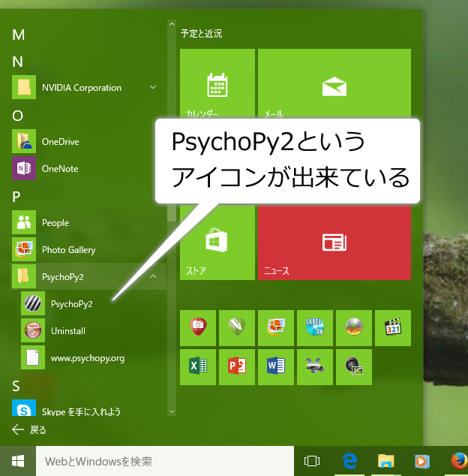
Task: Open OneNote from app list
Action: coord(60,168)
